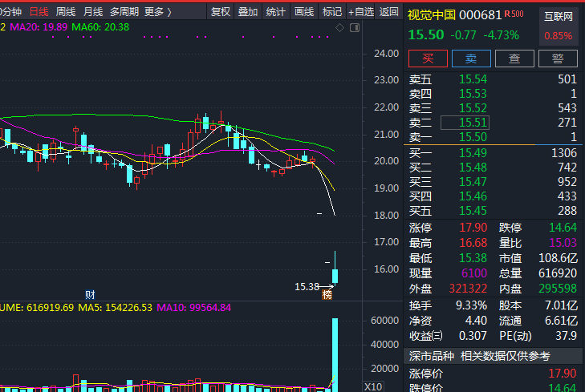Click 涨停 value 17.90
This screenshot has width=585, height=392.
click(x=473, y=228)
